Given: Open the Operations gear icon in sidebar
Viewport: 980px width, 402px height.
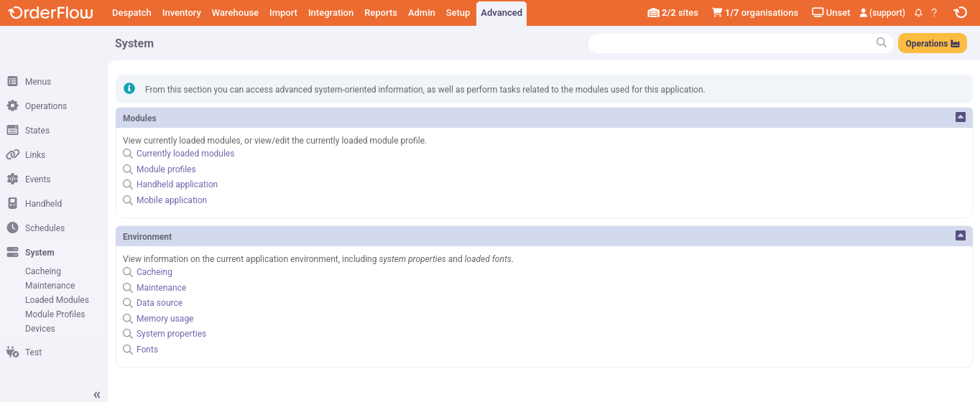Looking at the screenshot, I should tap(12, 106).
